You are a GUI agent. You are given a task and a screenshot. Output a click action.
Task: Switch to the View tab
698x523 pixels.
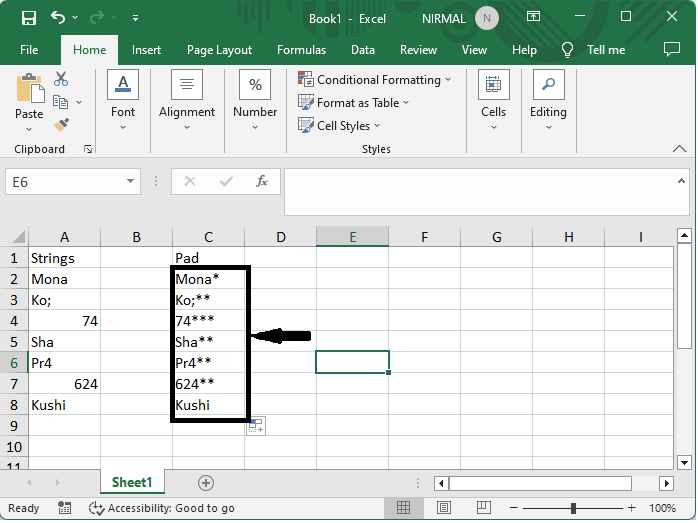click(475, 50)
